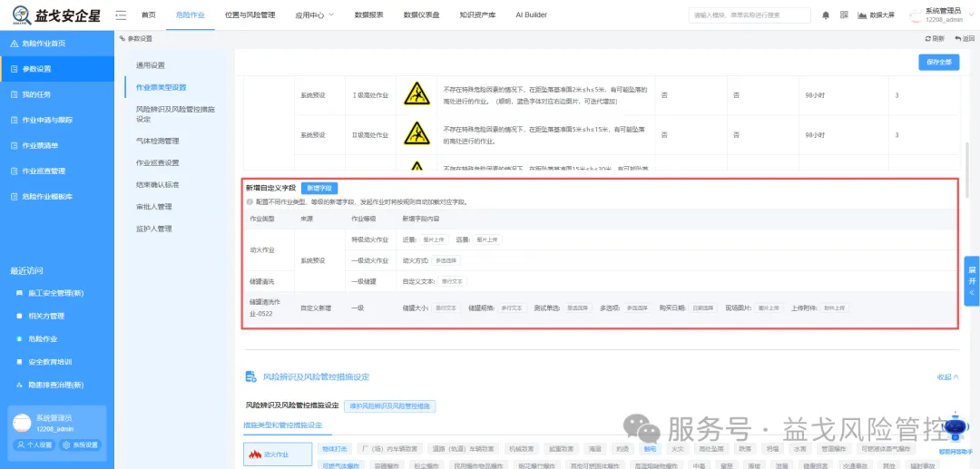Screen dimensions: 980x469
Task: Open 作业申请与跟踪 in sidebar
Action: coord(57,120)
